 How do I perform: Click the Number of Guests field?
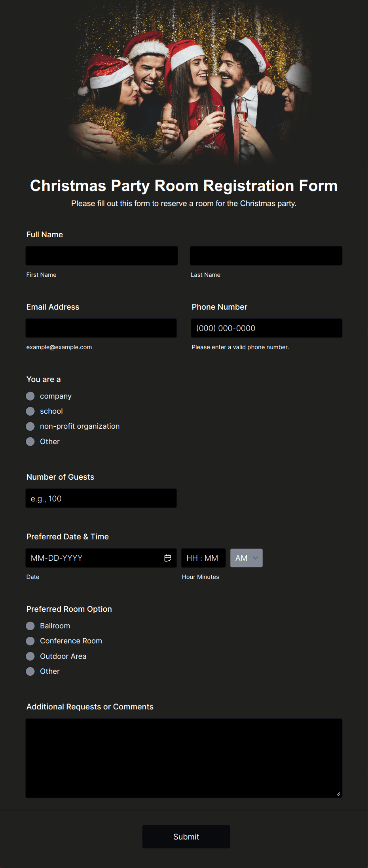101,498
